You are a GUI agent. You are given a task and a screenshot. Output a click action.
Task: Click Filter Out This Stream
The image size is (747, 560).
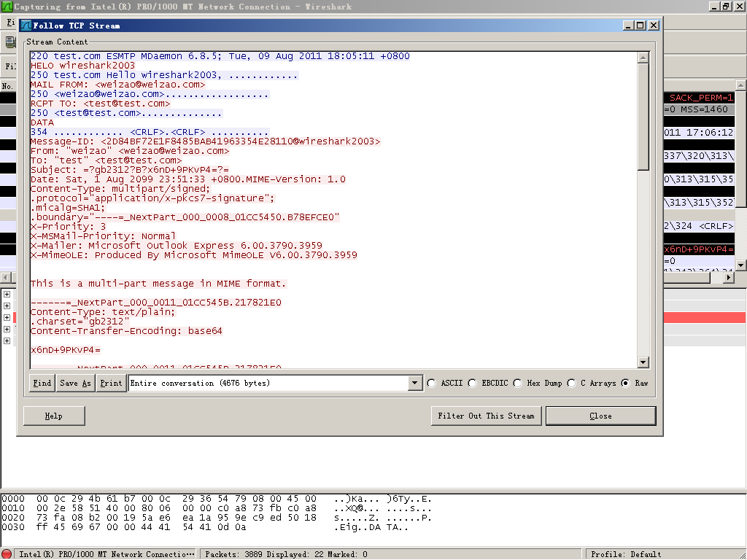click(486, 416)
